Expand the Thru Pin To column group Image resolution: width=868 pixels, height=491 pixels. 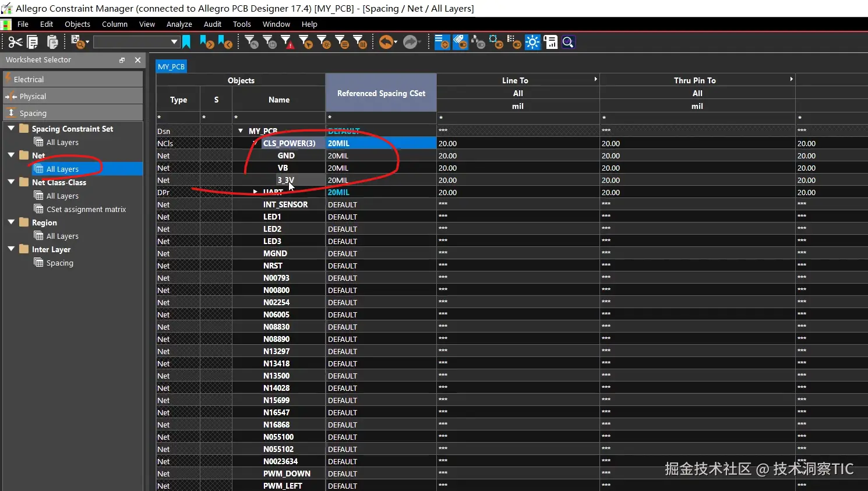[791, 79]
